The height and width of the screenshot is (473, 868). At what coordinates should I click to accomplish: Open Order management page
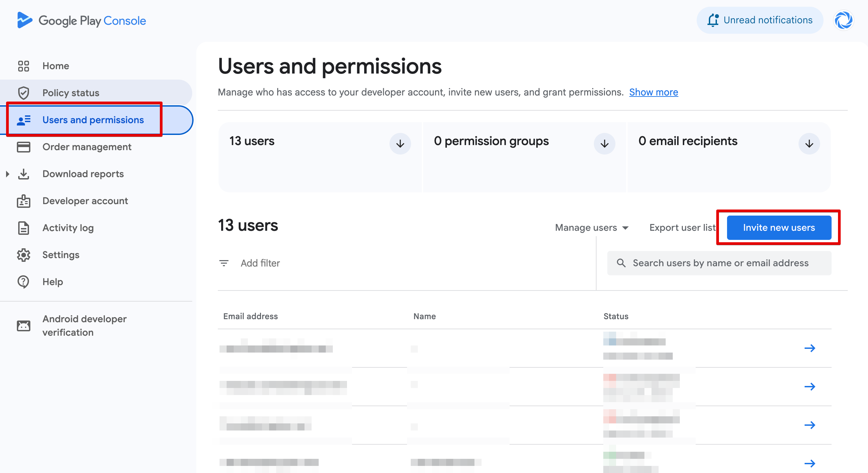[87, 147]
